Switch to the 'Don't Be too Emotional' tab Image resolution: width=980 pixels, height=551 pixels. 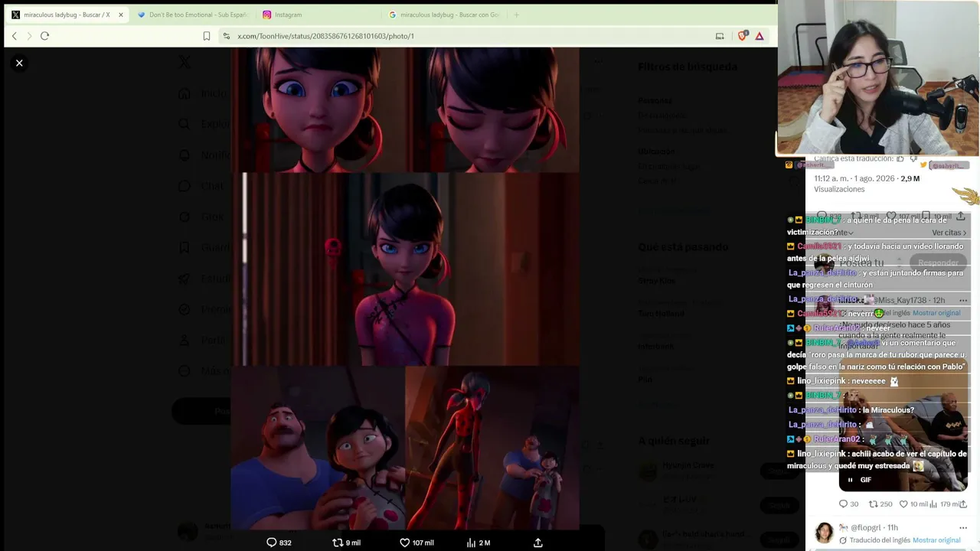pyautogui.click(x=193, y=15)
